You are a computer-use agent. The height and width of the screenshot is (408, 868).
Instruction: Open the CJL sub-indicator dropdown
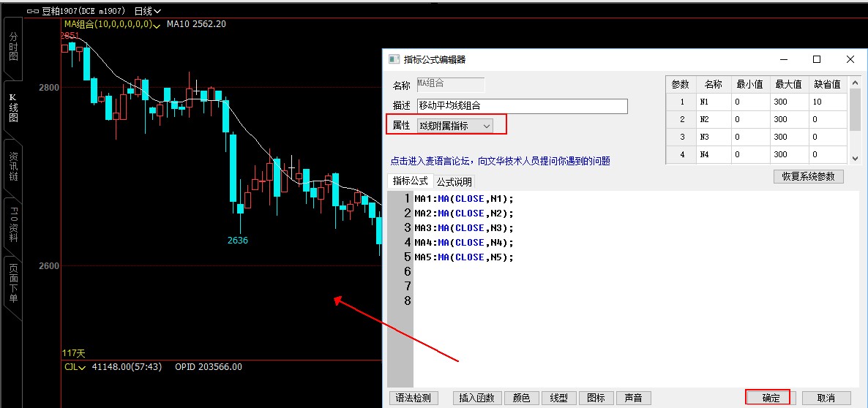click(x=81, y=367)
